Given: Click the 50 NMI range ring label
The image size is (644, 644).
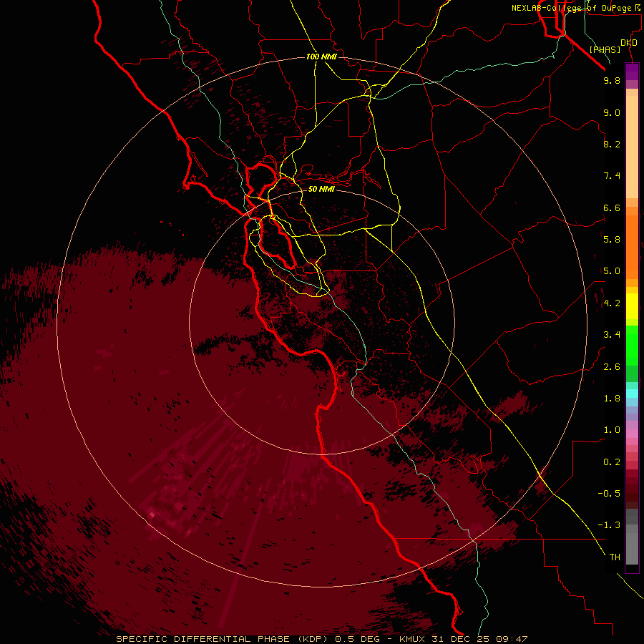Looking at the screenshot, I should point(321,189).
